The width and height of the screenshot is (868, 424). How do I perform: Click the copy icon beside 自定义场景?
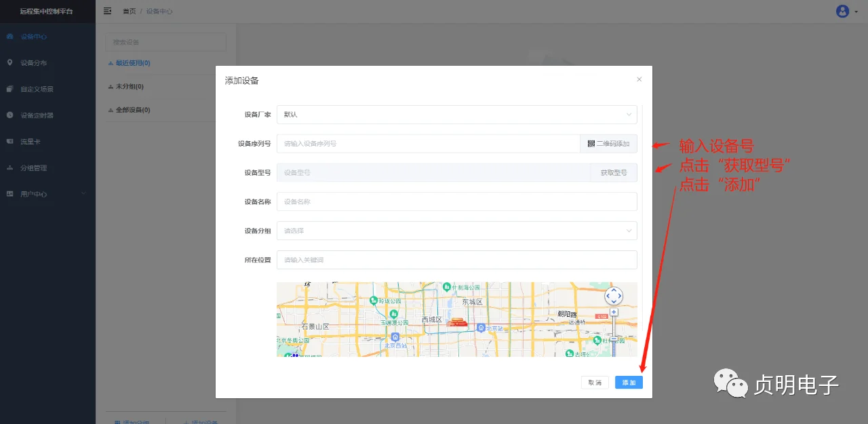click(9, 89)
